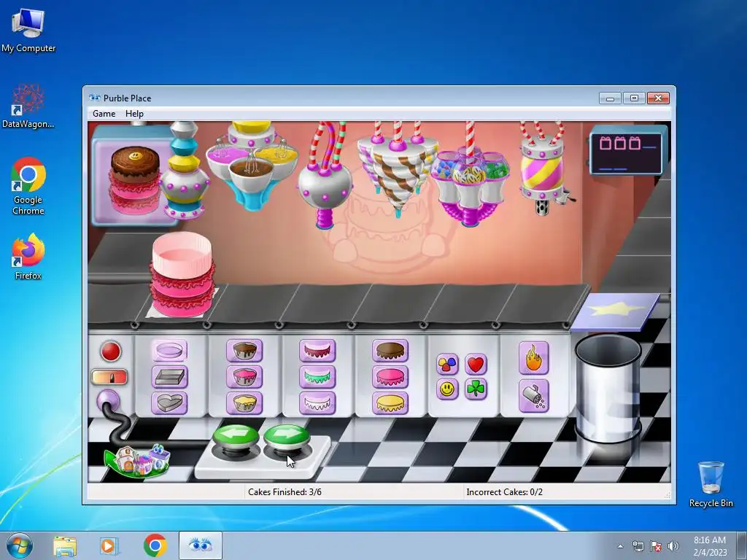
Task: Click the network tray icon
Action: [x=638, y=546]
